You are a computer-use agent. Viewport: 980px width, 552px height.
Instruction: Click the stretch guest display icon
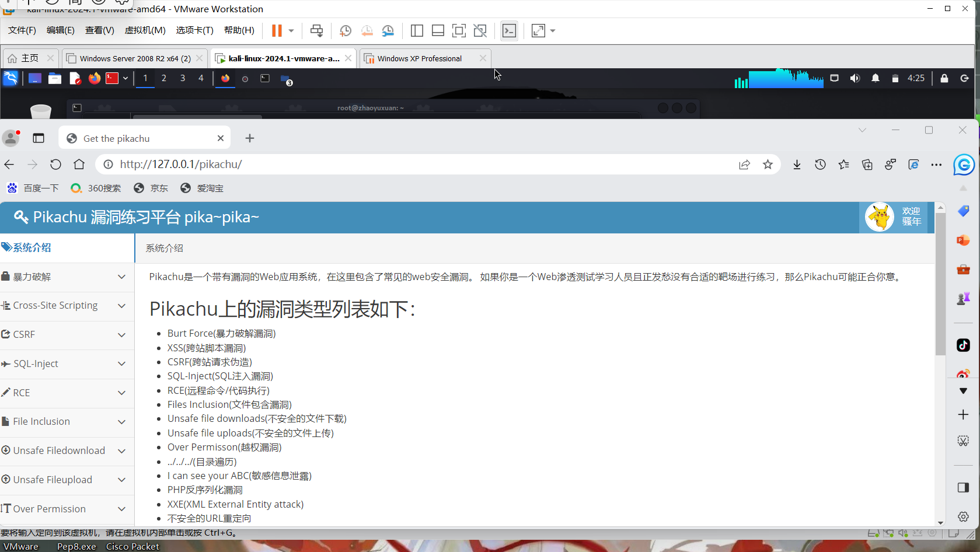pyautogui.click(x=538, y=30)
